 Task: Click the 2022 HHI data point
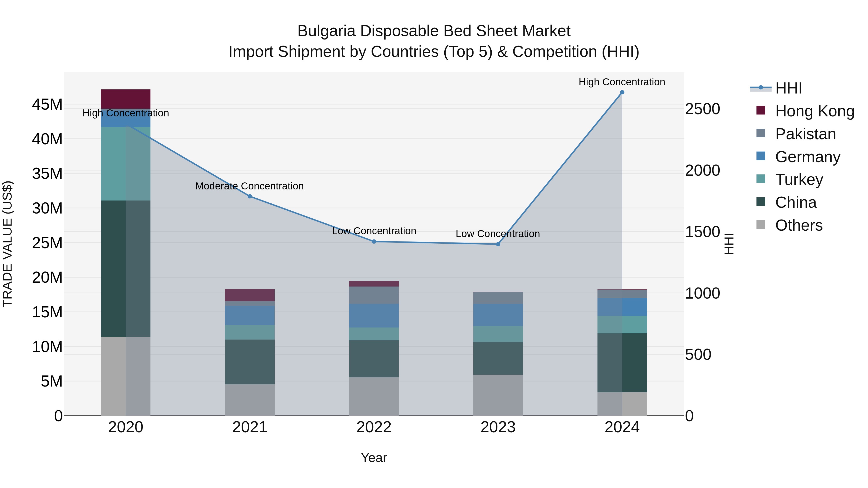click(x=374, y=241)
